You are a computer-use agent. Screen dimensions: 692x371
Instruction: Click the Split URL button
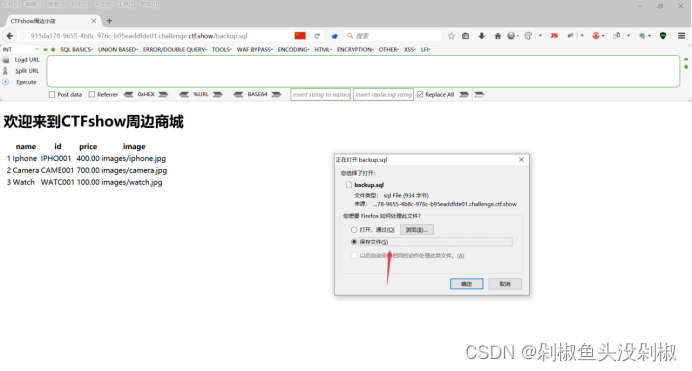[27, 71]
